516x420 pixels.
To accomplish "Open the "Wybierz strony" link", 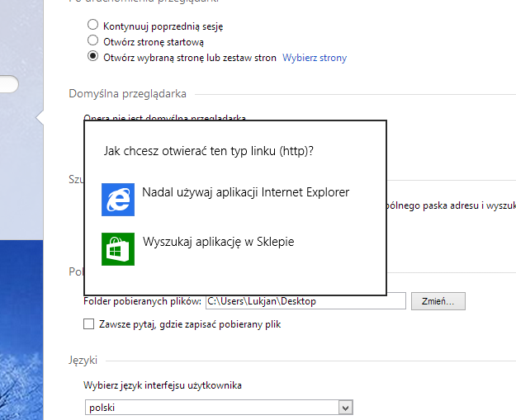I will point(315,58).
